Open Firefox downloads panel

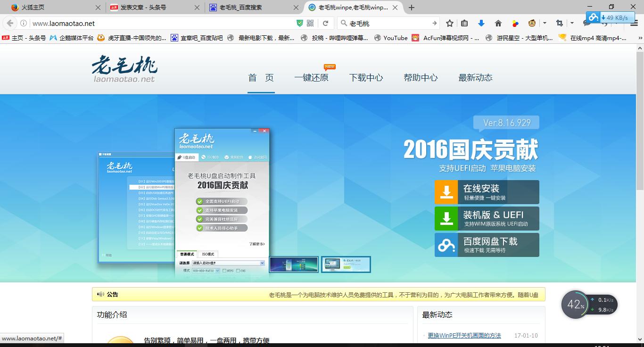click(x=481, y=22)
